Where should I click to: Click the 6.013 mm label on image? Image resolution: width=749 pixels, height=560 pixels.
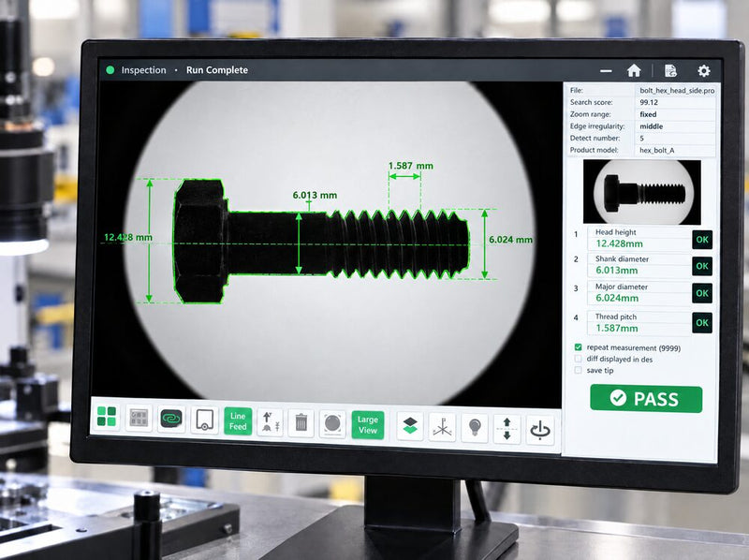pyautogui.click(x=315, y=195)
